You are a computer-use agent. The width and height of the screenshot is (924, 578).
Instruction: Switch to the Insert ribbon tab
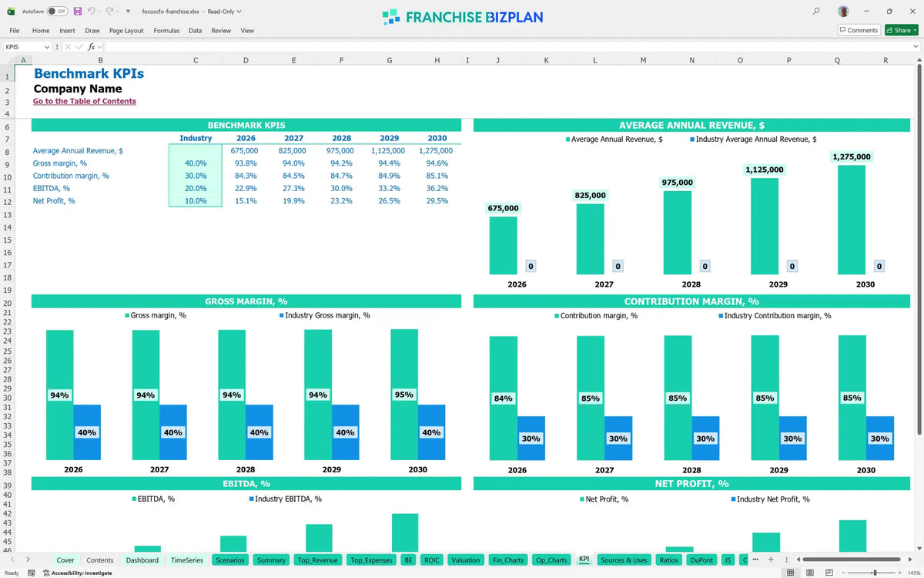[x=68, y=31]
